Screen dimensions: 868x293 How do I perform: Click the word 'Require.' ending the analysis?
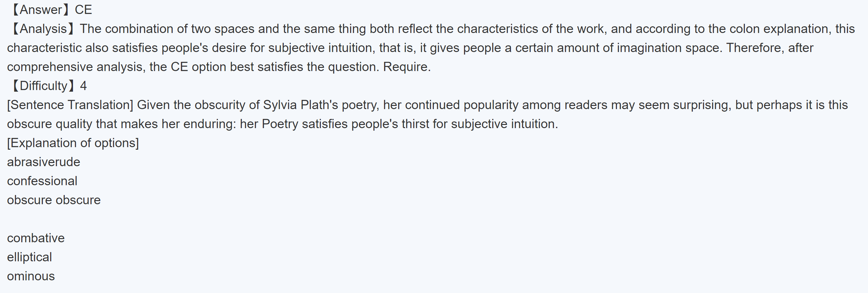click(x=407, y=67)
